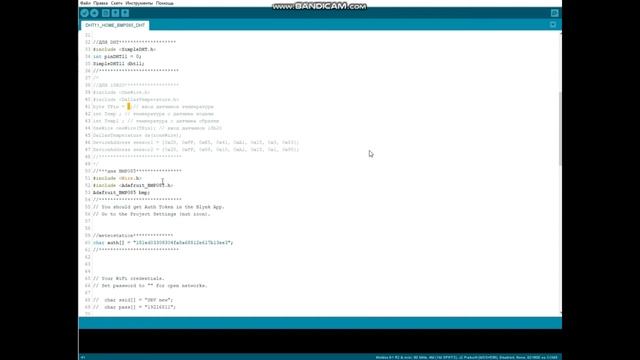Image resolution: width=640 pixels, height=360 pixels.
Task: Open the Serial Monitor icon
Action: pos(554,13)
